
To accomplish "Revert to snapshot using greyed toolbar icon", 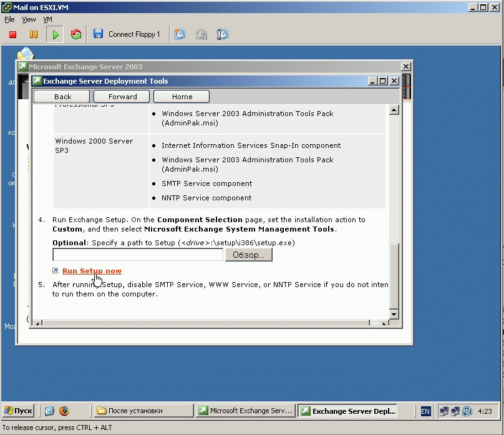I will tap(201, 34).
